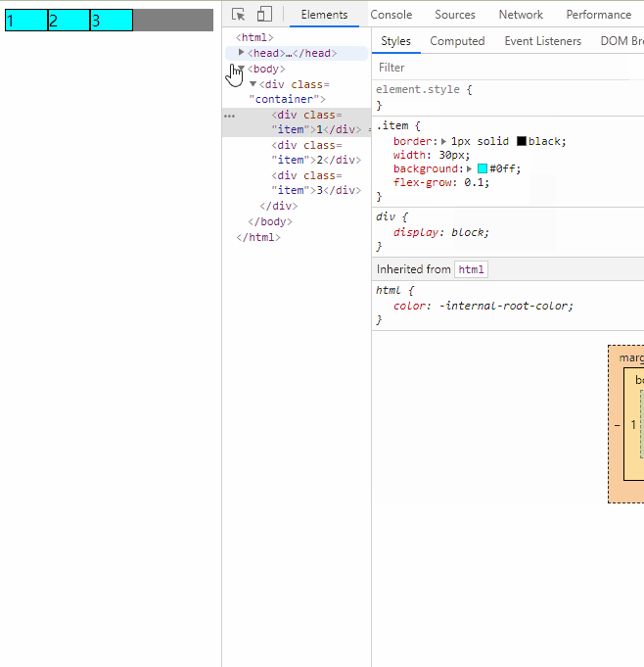
Task: Select the item div containing 2
Action: (x=316, y=152)
